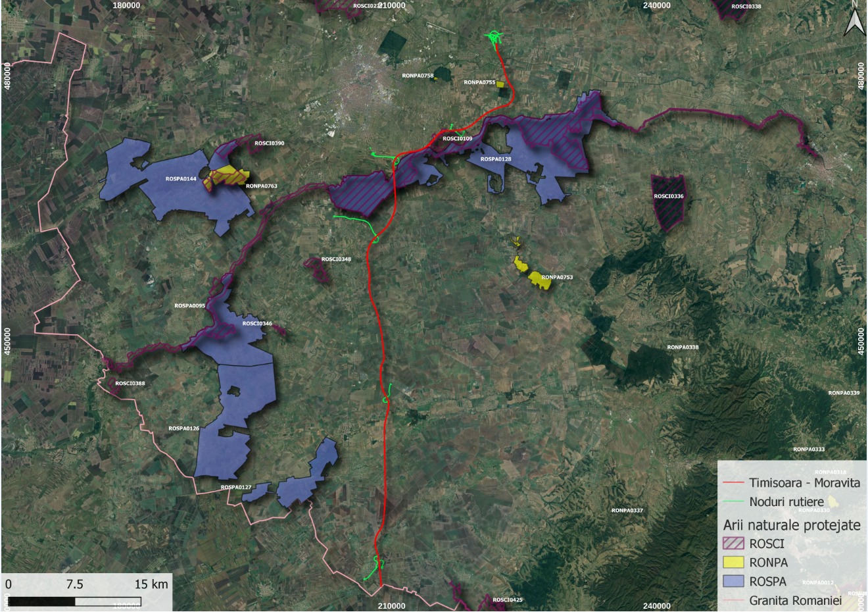Click the ROSPA0128 area label
868x612 pixels.
tap(496, 159)
